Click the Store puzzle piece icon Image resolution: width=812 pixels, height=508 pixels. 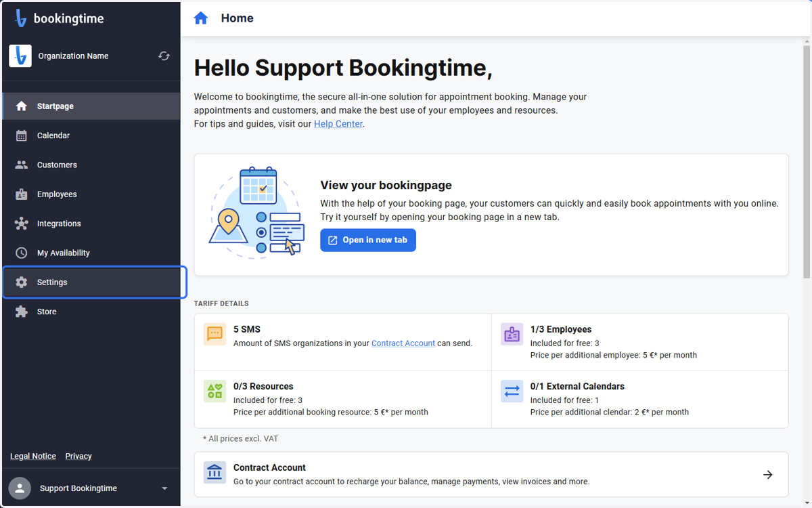click(x=22, y=312)
